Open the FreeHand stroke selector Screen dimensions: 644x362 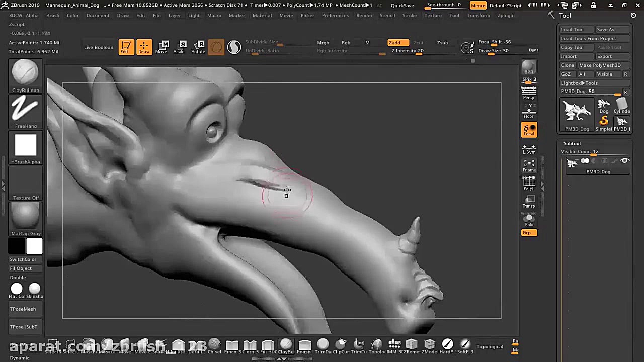[25, 109]
